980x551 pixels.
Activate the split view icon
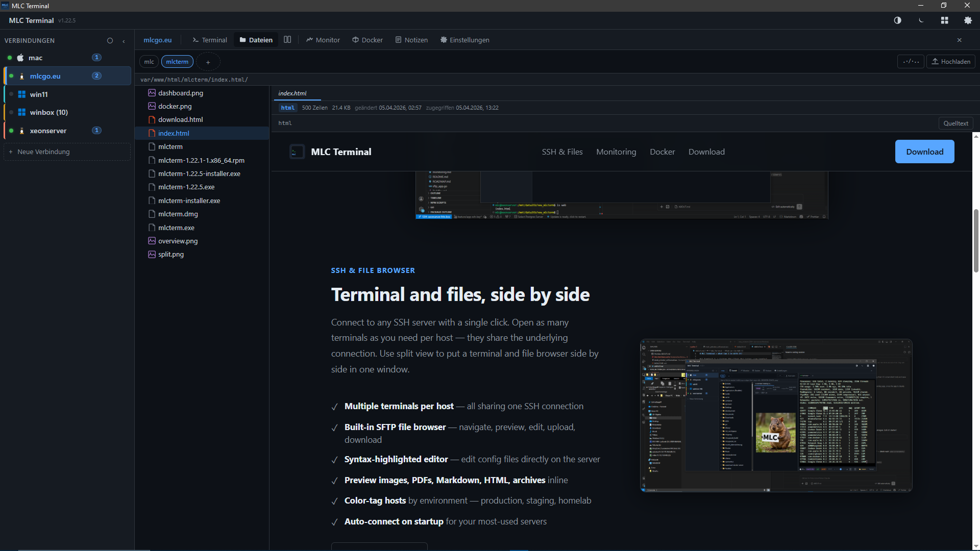click(287, 39)
